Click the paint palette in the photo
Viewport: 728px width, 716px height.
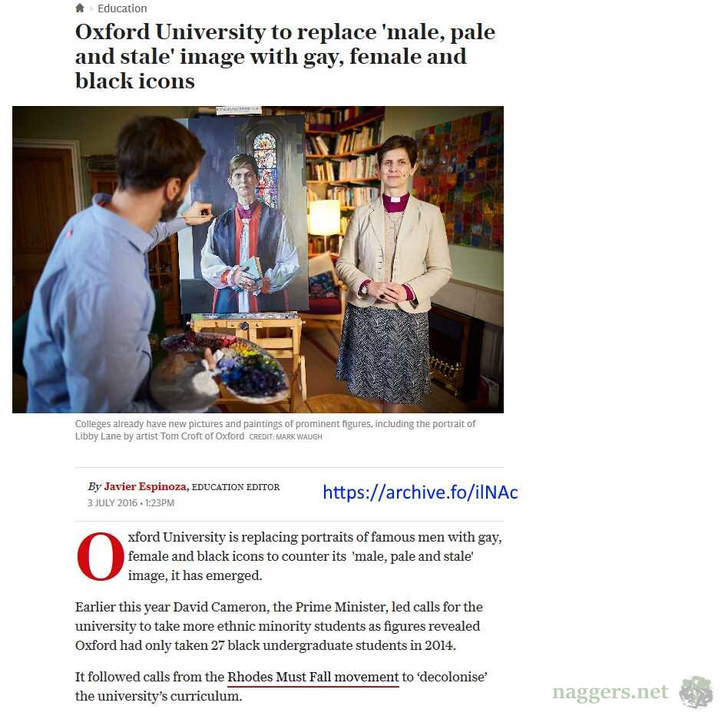(225, 367)
